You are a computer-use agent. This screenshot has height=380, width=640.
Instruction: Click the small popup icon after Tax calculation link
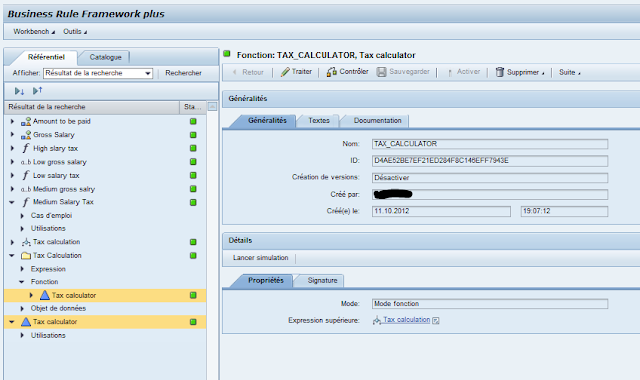pyautogui.click(x=436, y=320)
